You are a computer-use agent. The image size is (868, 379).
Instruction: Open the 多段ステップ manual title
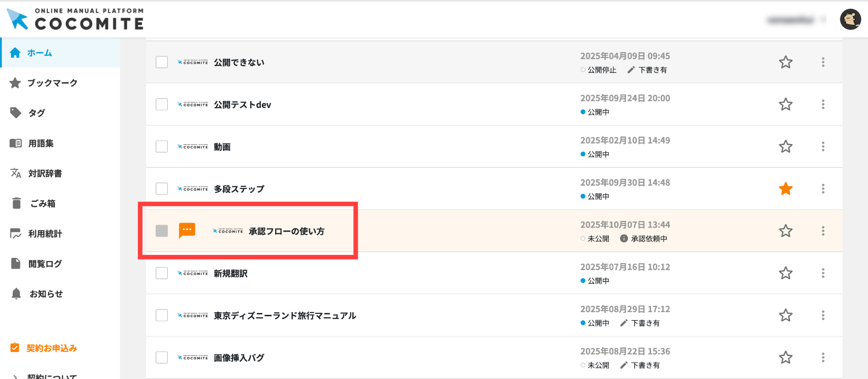point(239,189)
